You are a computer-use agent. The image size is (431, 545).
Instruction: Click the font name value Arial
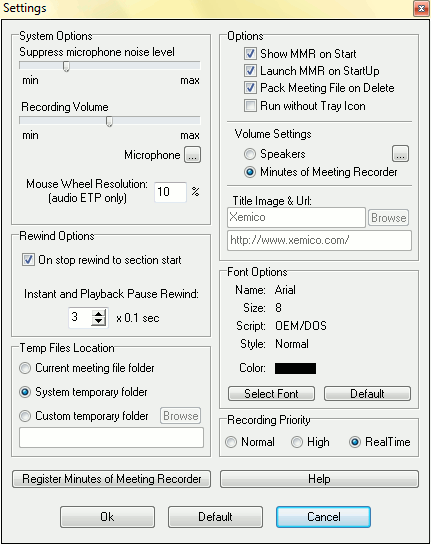(x=285, y=290)
